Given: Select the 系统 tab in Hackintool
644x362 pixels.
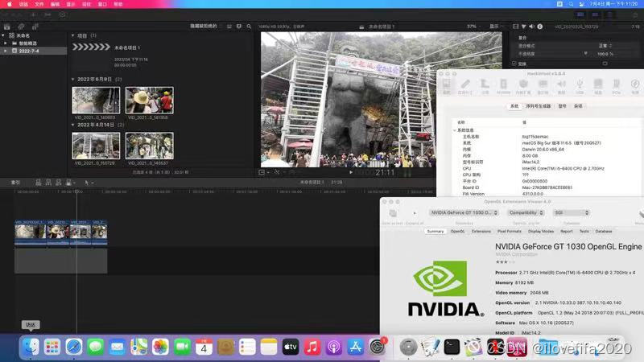Looking at the screenshot, I should click(x=514, y=106).
